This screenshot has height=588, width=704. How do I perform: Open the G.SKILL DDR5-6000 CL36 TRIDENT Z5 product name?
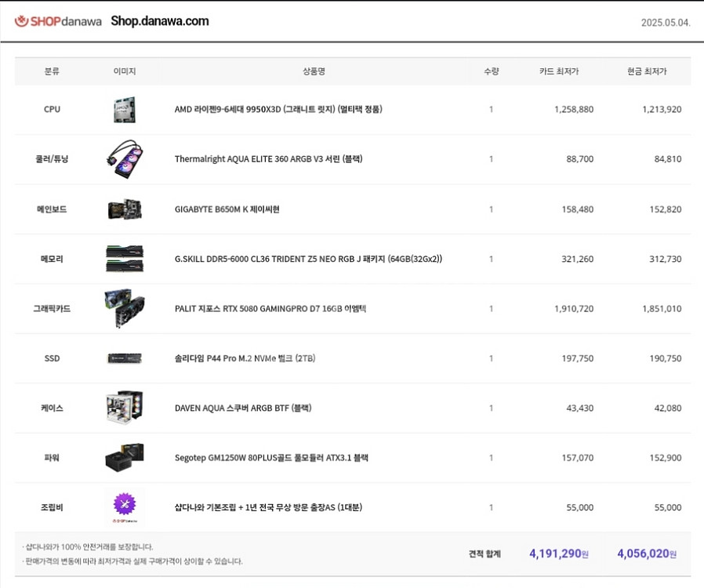308,259
